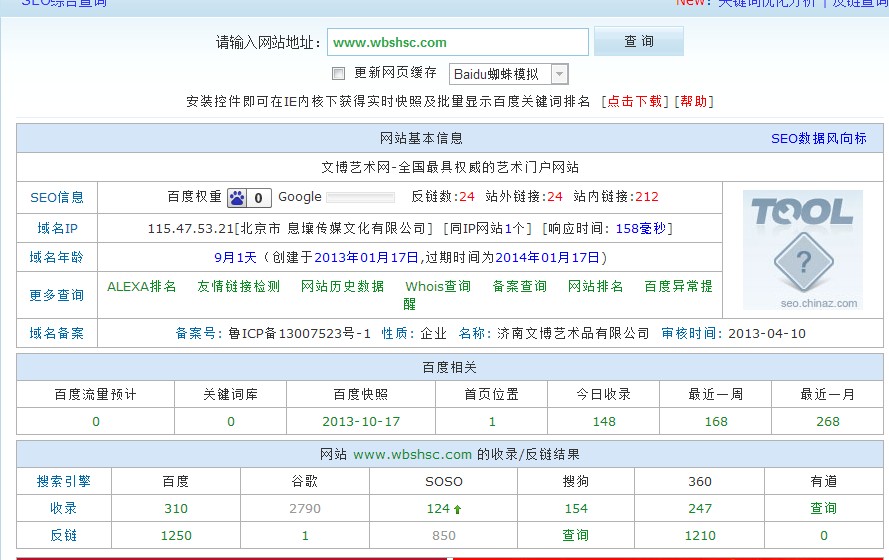Click the 域名备案 row label
Image resolution: width=889 pixels, height=560 pixels.
tap(57, 333)
